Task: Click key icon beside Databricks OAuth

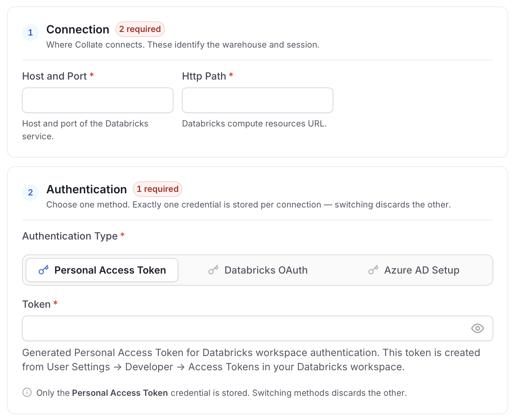Action: pyautogui.click(x=213, y=270)
